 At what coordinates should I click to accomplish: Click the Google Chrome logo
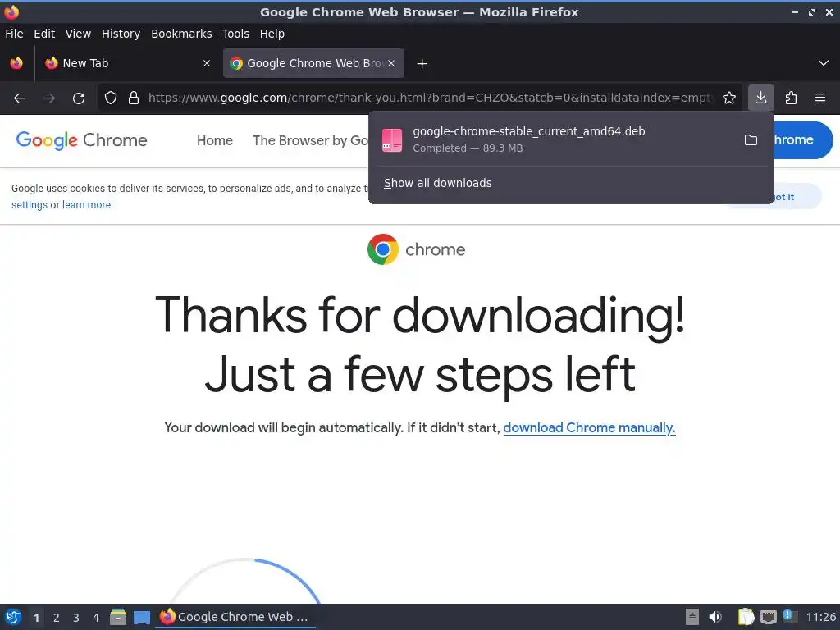tap(82, 140)
